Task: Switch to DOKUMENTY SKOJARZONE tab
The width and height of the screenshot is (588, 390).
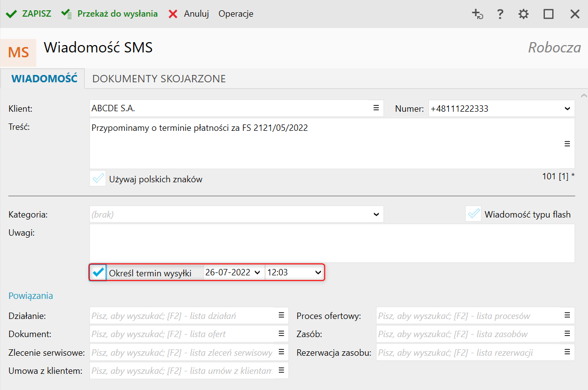Action: (x=159, y=78)
